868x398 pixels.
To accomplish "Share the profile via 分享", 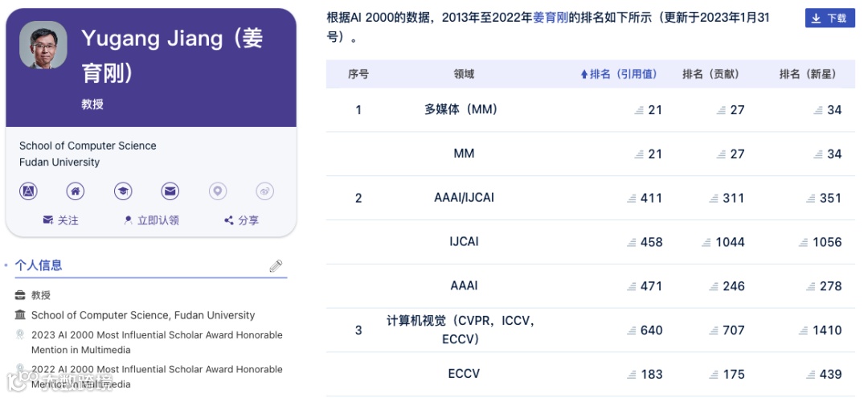I will tap(241, 220).
